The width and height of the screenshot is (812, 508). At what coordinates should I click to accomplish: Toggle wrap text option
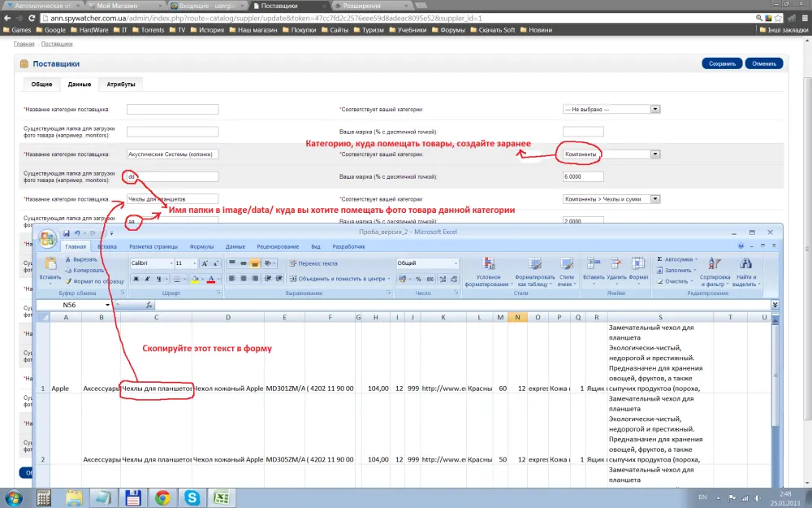click(x=313, y=263)
